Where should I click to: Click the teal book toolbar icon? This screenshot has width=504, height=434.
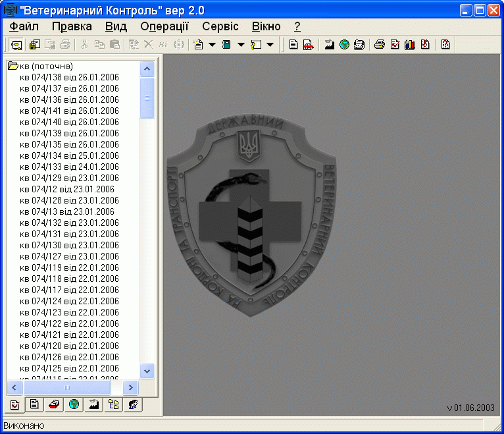[x=226, y=44]
